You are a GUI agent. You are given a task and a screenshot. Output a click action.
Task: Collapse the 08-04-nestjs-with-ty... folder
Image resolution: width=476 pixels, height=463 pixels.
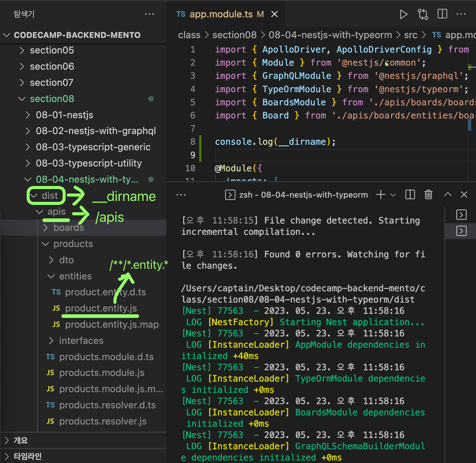[x=83, y=180]
